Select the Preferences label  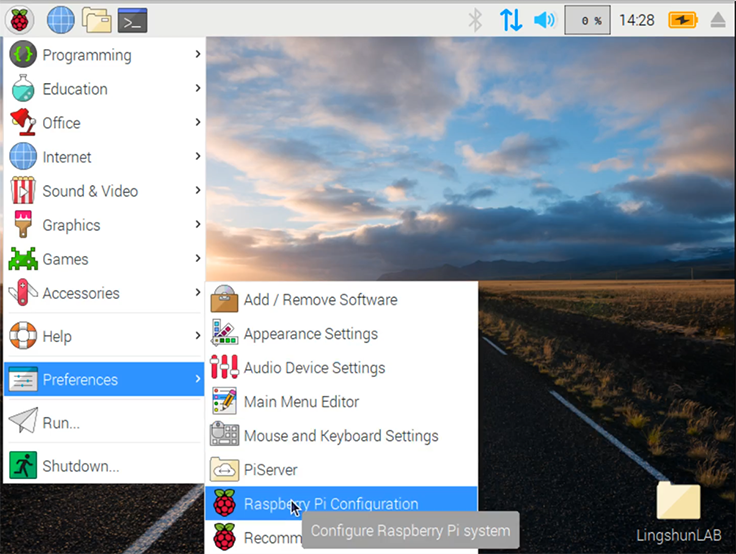point(80,379)
